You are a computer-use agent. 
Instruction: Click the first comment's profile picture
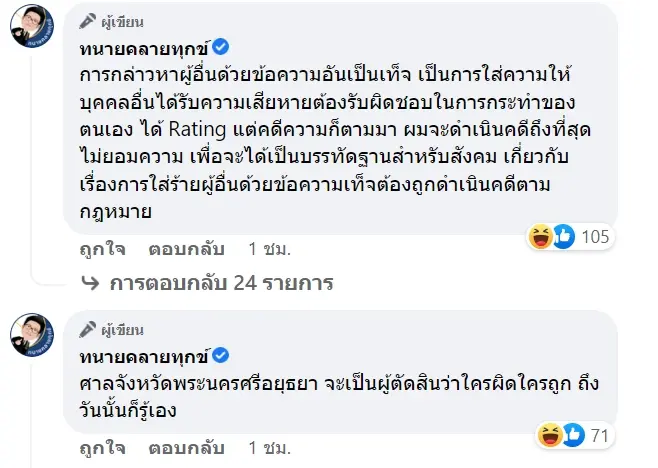coord(33,30)
